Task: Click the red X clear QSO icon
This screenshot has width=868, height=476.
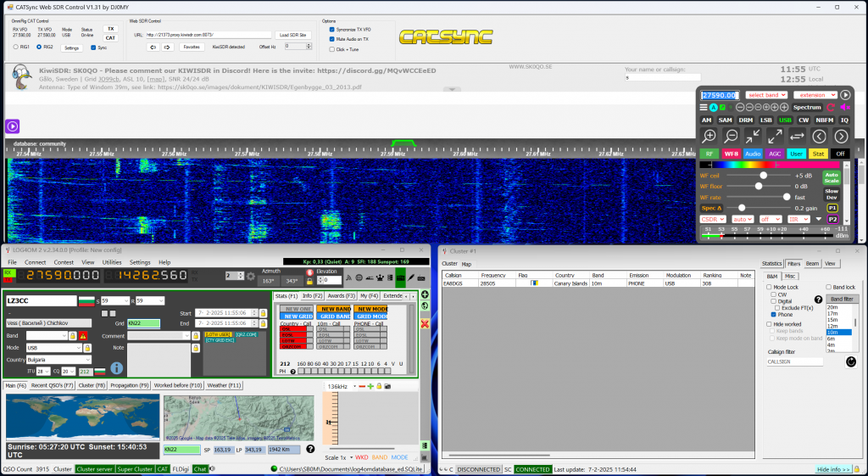Action: [426, 323]
